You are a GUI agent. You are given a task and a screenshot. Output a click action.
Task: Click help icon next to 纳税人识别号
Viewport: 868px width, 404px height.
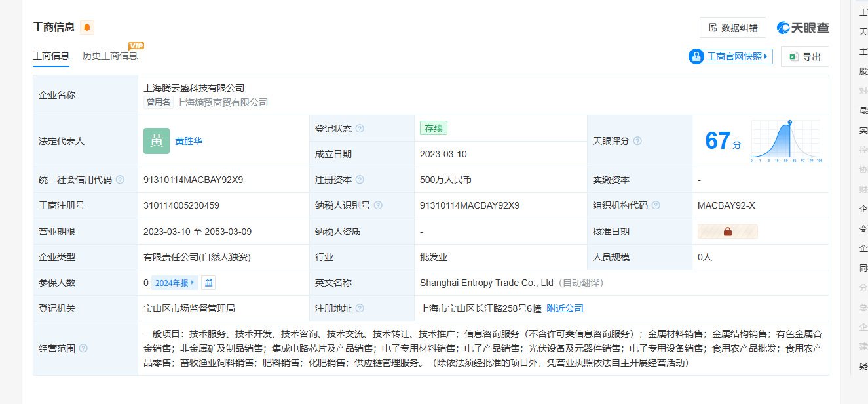[x=378, y=205]
